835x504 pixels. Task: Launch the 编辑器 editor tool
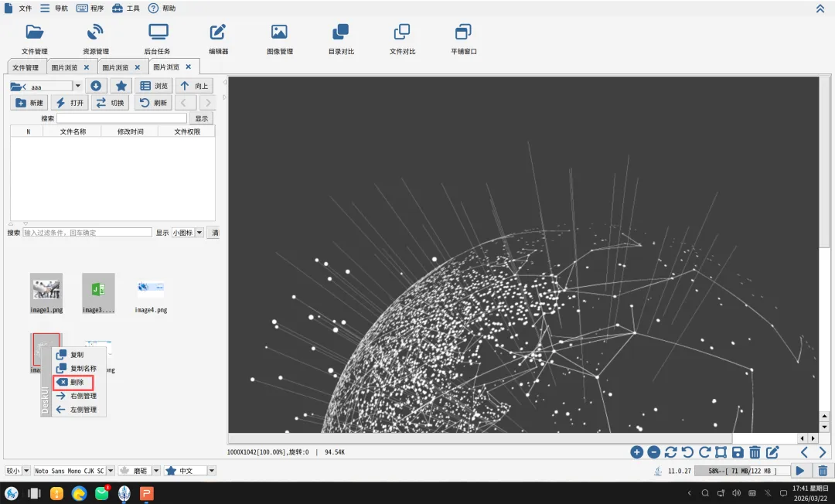tap(218, 39)
